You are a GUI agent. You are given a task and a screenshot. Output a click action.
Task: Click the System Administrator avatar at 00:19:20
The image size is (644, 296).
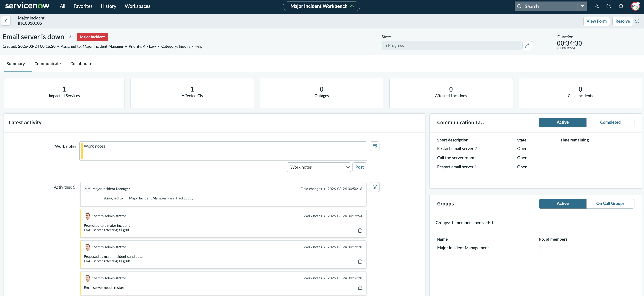point(87,247)
